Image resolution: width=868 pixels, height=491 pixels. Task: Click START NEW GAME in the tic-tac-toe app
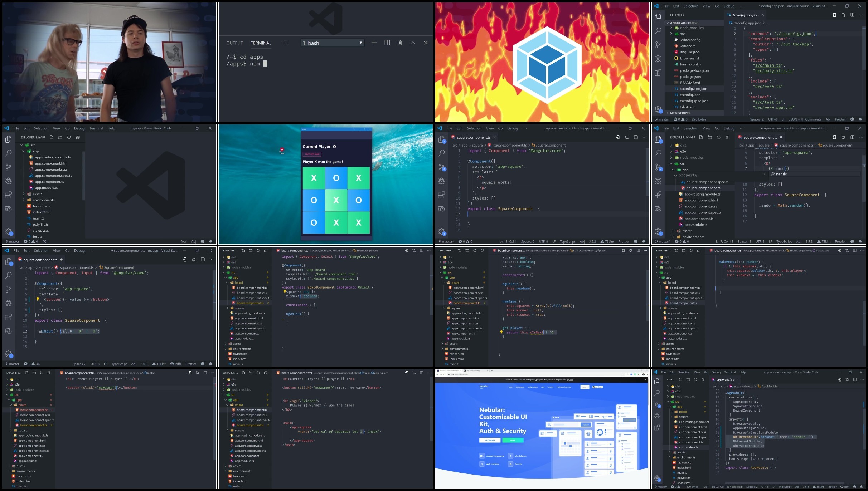(x=312, y=154)
